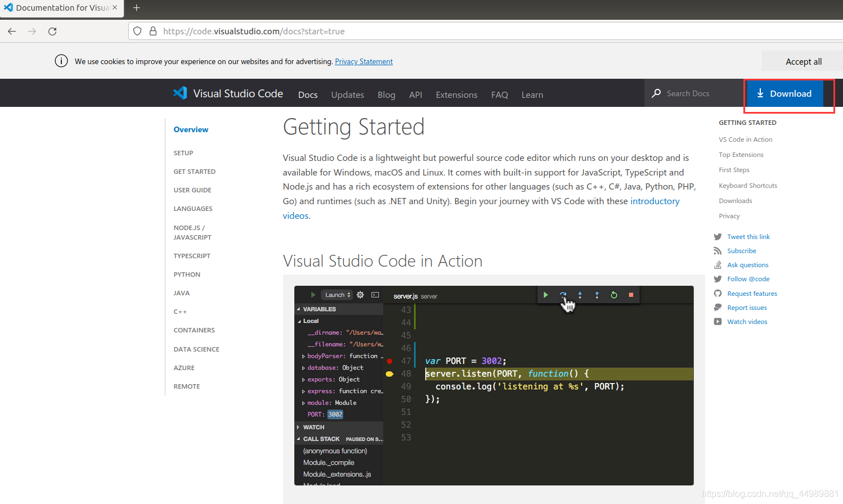
Task: Open the Privacy Statement link
Action: pyautogui.click(x=364, y=62)
